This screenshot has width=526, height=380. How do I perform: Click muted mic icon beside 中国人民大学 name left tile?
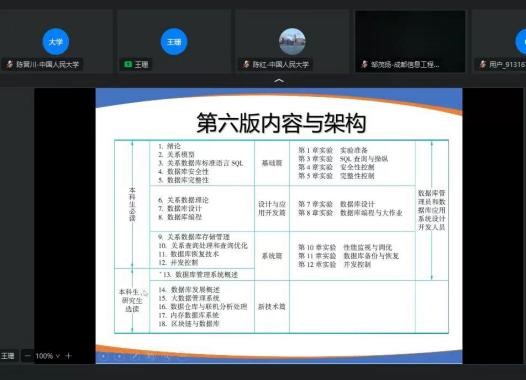[10, 64]
